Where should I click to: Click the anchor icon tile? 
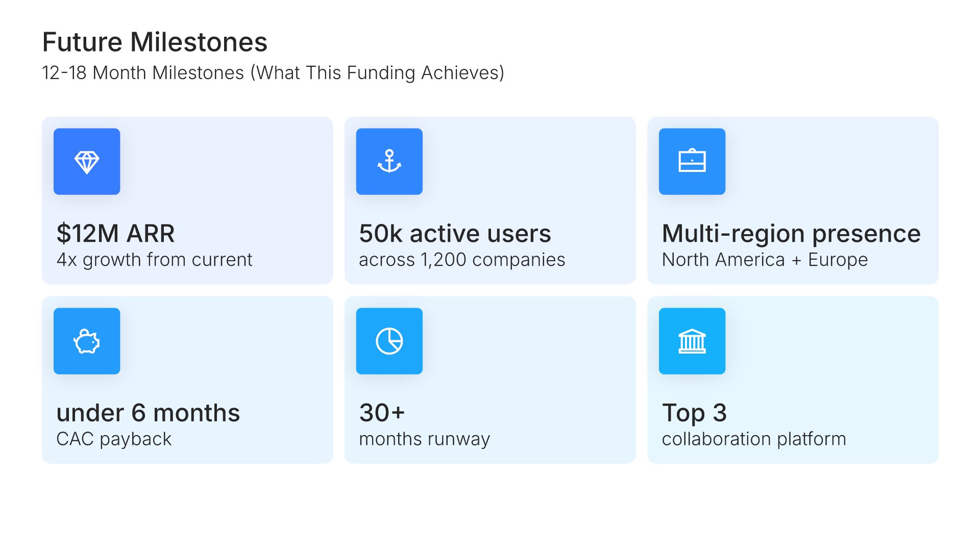click(x=389, y=162)
